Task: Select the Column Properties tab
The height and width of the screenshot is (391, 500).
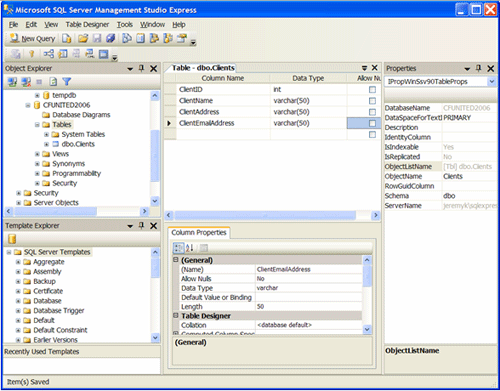Action: pyautogui.click(x=199, y=232)
